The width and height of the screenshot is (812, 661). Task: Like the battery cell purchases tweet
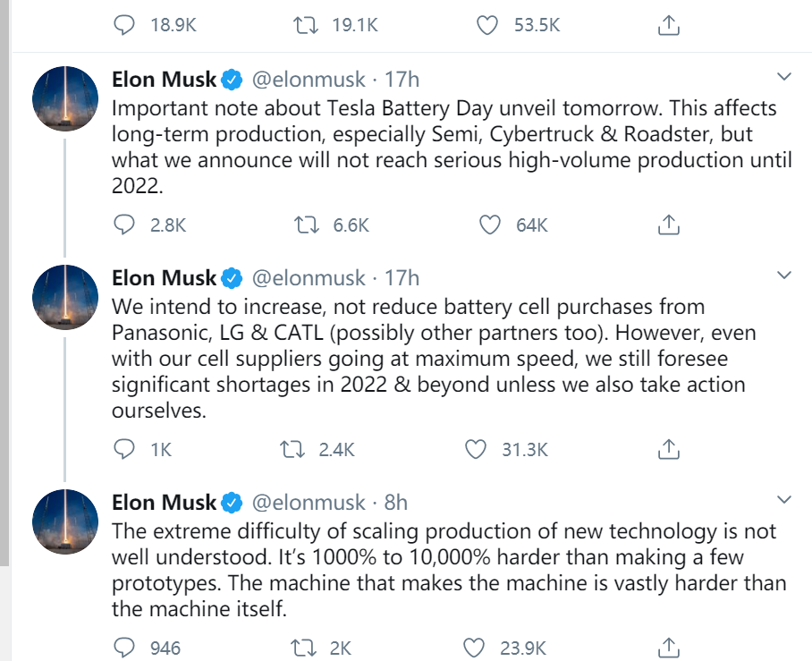coord(475,448)
